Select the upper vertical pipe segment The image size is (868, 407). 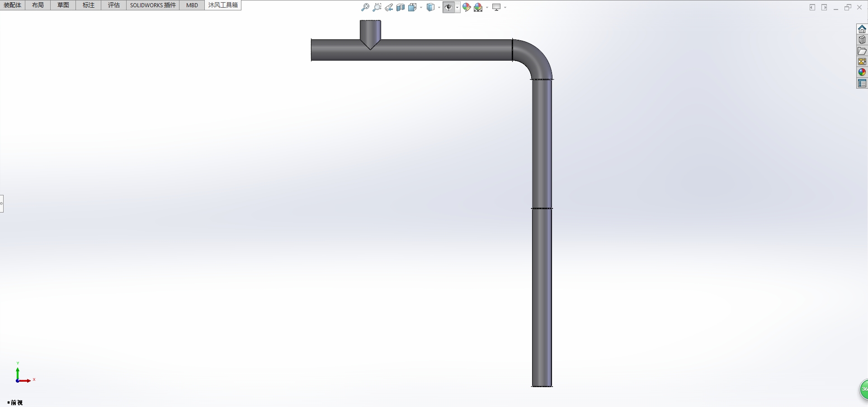pyautogui.click(x=542, y=144)
